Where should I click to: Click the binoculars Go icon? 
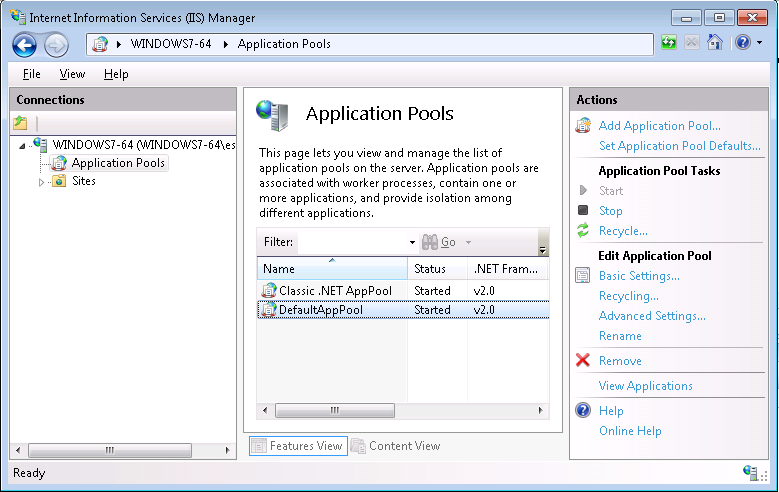pyautogui.click(x=430, y=242)
